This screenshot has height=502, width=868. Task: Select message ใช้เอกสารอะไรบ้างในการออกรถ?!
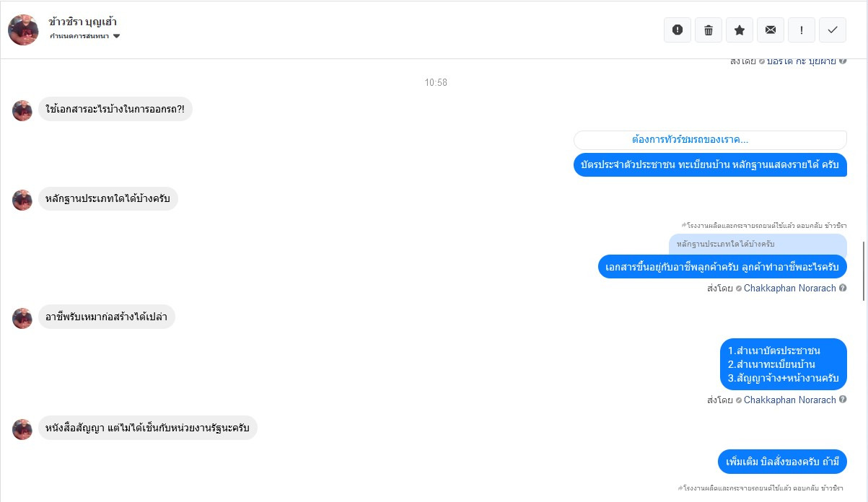tap(115, 109)
